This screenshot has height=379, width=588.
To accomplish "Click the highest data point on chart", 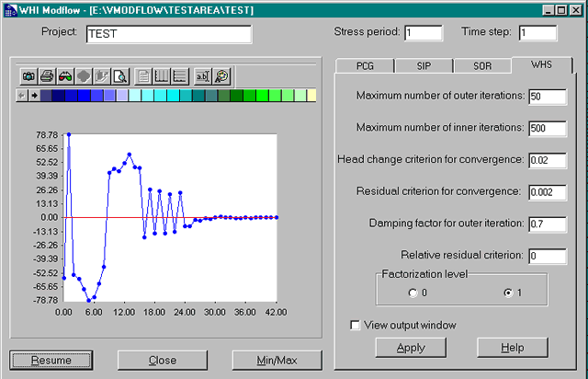I will tap(69, 134).
